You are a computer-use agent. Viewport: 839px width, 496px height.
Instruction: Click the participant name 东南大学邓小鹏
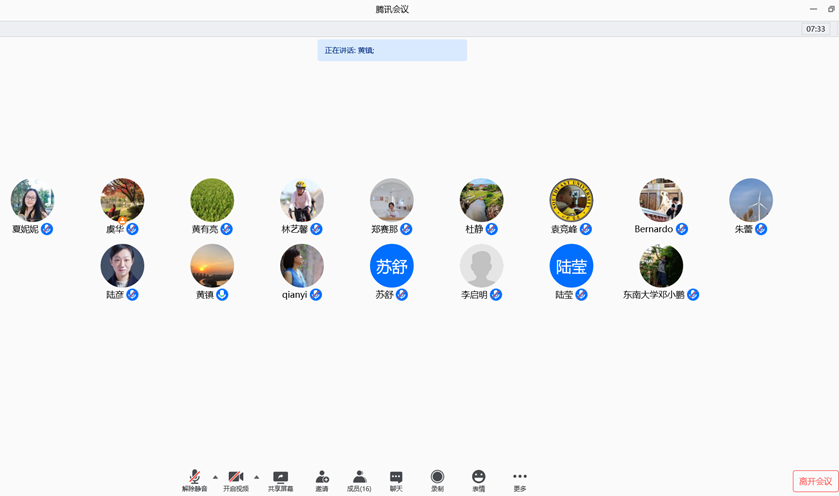click(x=653, y=295)
